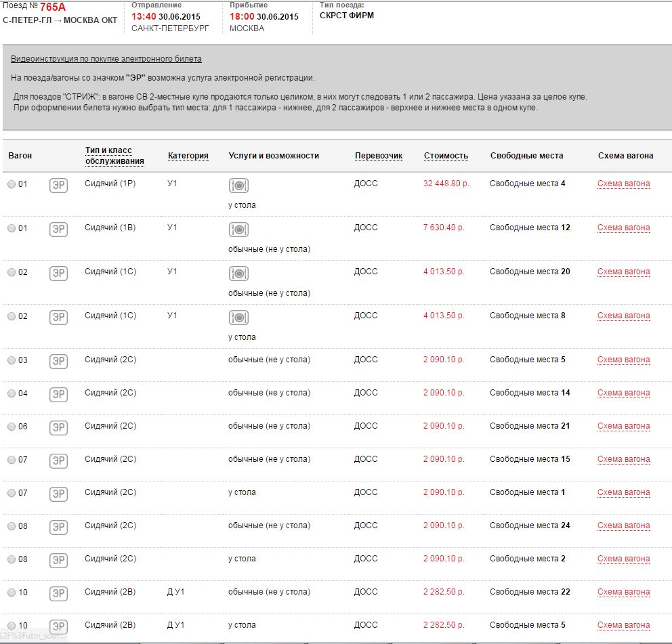This screenshot has width=672, height=644.
Task: Click the meal icon in the 1Р class row
Action: click(x=238, y=185)
